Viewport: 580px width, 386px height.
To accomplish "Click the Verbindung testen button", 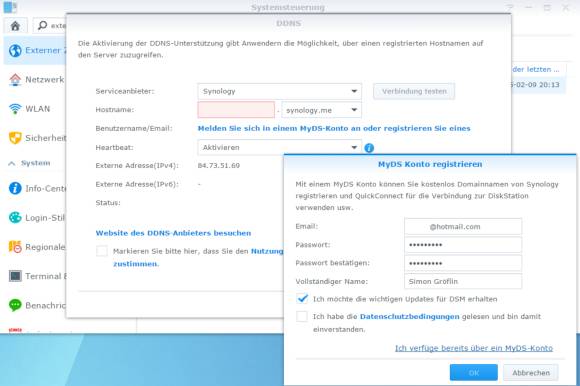I will [414, 91].
